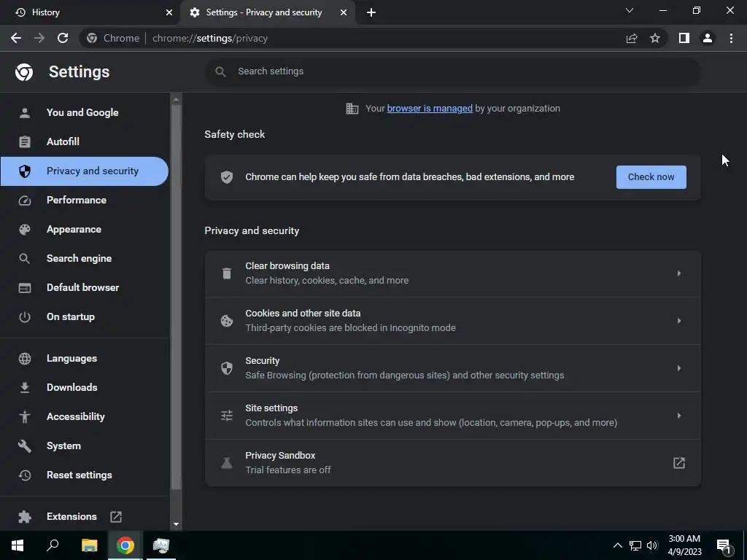This screenshot has height=560, width=747.
Task: Open Downloads settings section
Action: pyautogui.click(x=85, y=387)
